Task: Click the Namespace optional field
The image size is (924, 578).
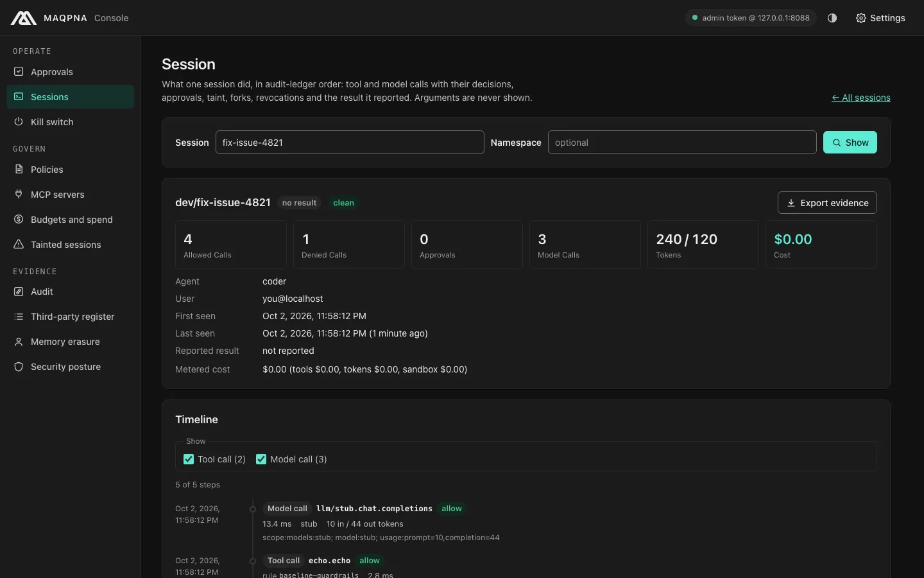Action: (x=682, y=143)
